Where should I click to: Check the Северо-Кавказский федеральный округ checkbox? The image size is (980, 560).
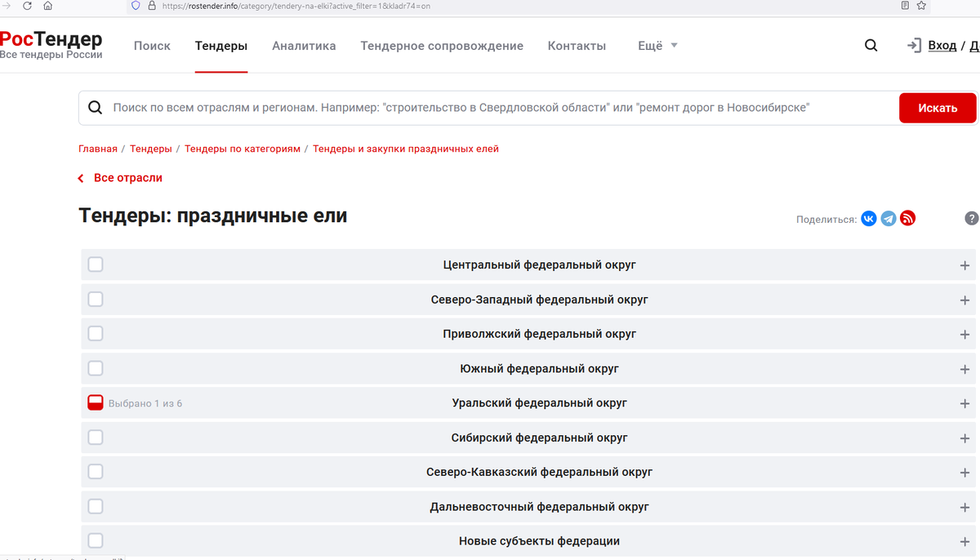[x=96, y=471]
